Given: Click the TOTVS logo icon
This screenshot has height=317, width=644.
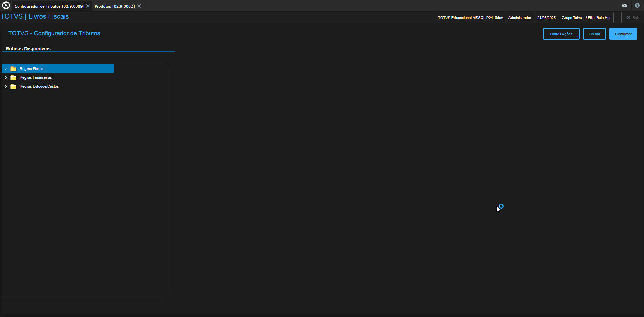Looking at the screenshot, I should pyautogui.click(x=6, y=5).
